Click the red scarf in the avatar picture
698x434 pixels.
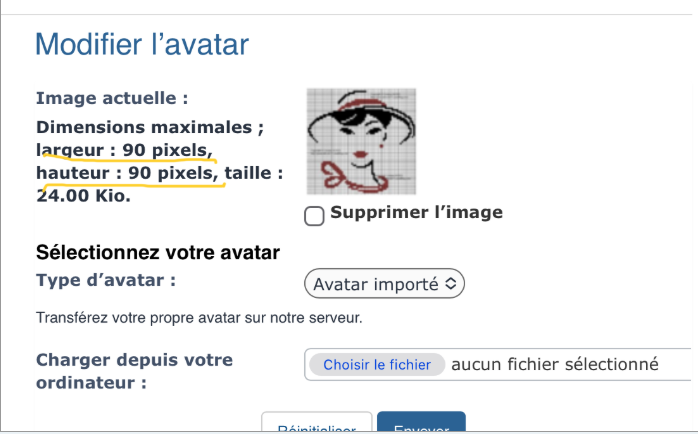coord(342,181)
